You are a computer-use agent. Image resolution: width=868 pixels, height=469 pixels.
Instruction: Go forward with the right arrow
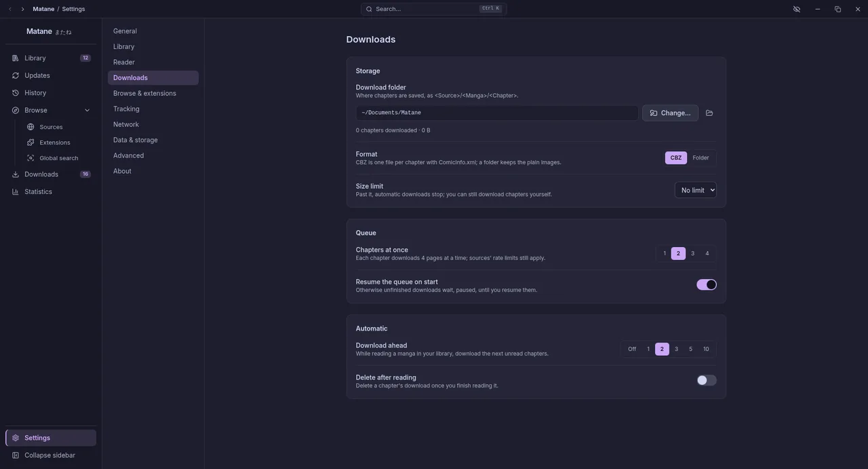(x=22, y=9)
